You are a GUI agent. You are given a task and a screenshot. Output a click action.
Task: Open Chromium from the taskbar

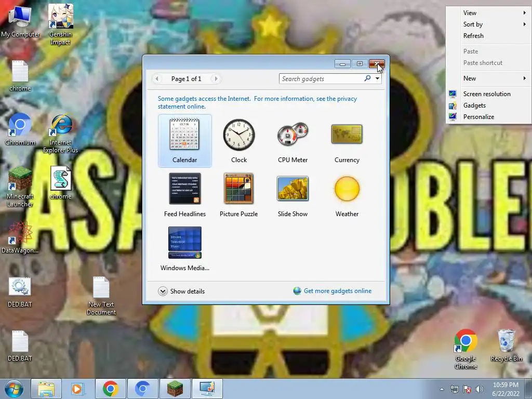[x=142, y=389]
